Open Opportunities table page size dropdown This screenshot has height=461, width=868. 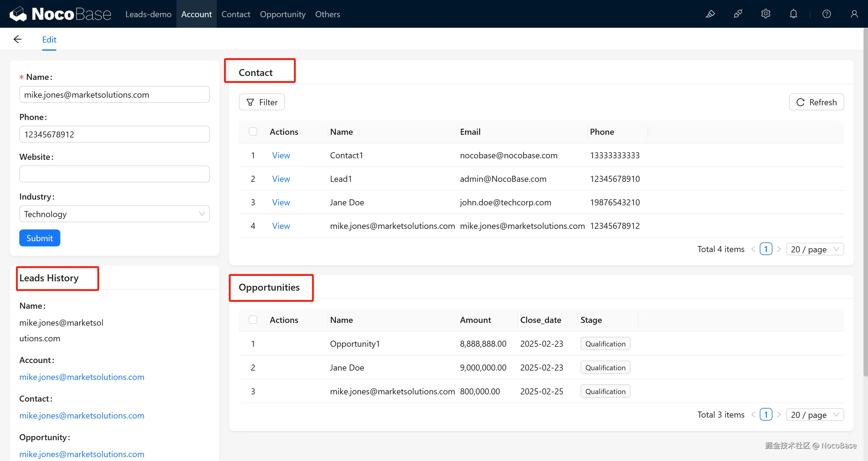click(x=814, y=415)
